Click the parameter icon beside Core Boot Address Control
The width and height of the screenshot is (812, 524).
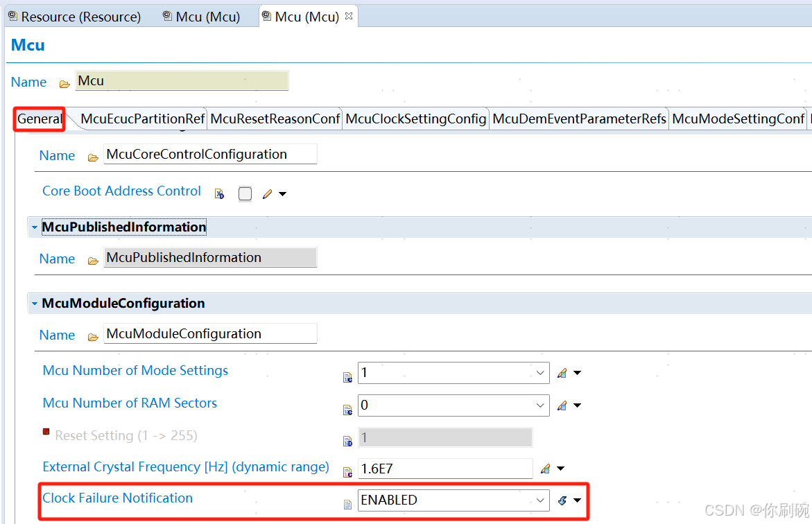220,193
